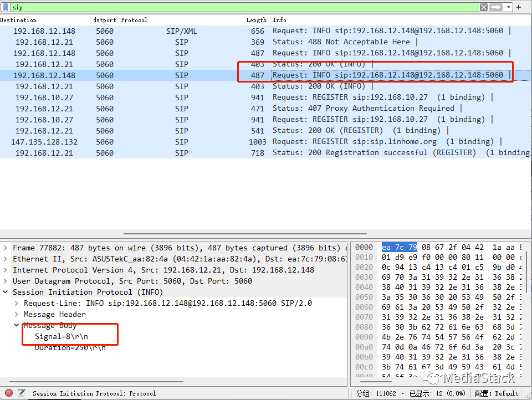
Task: Click the red capture status icon
Action: pyautogui.click(x=9, y=393)
